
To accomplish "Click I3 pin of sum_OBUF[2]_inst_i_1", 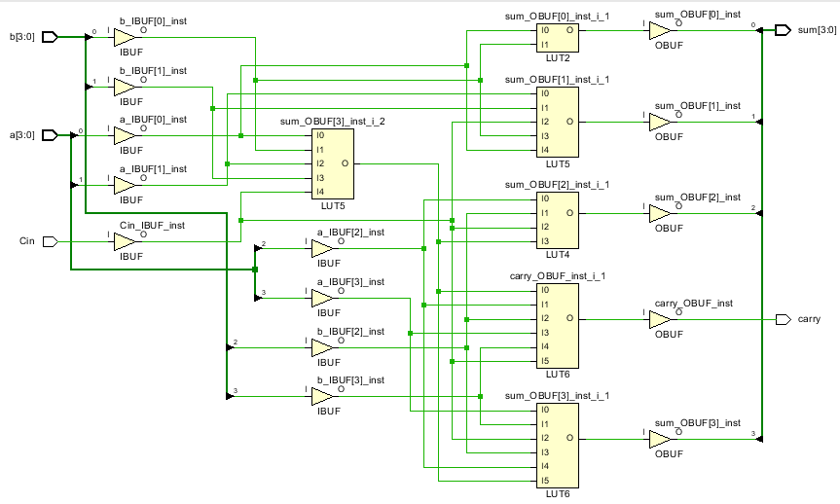I will coord(545,241).
